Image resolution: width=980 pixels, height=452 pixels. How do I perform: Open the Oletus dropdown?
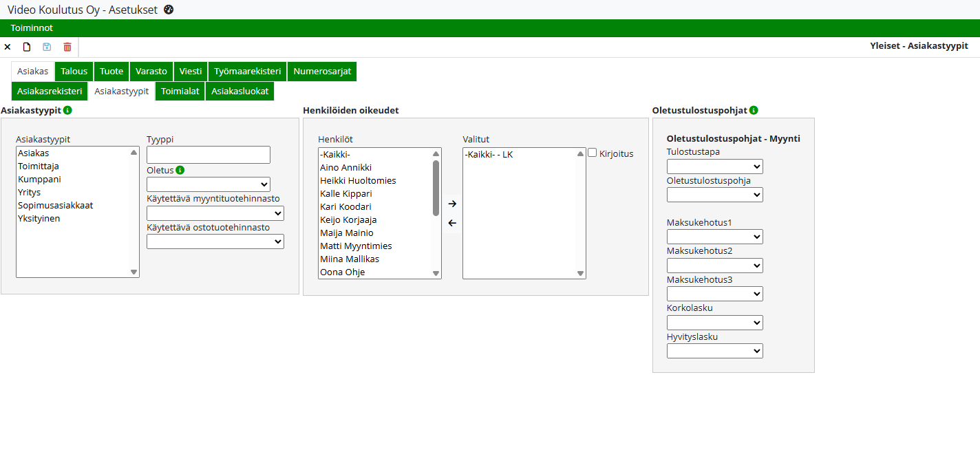(x=209, y=184)
